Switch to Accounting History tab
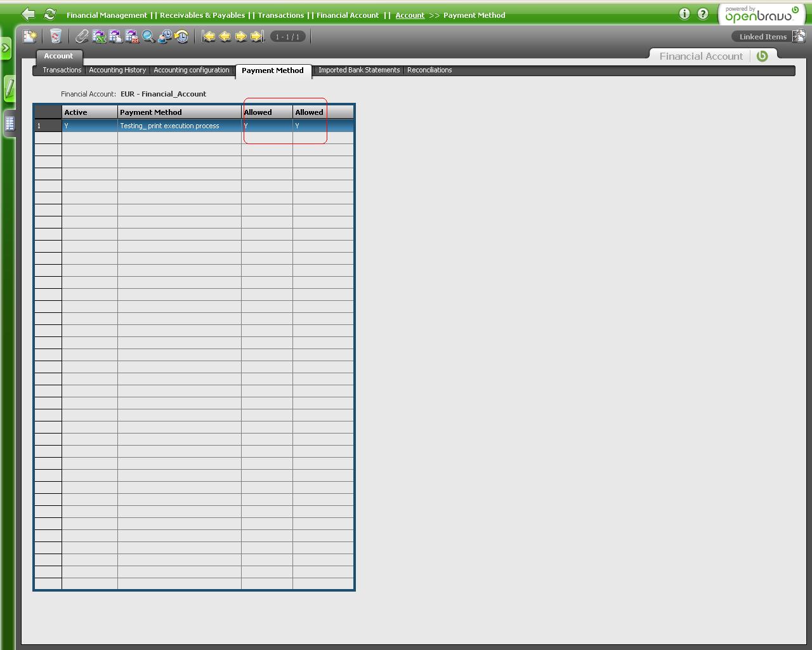Viewport: 812px width, 650px height. pos(117,70)
